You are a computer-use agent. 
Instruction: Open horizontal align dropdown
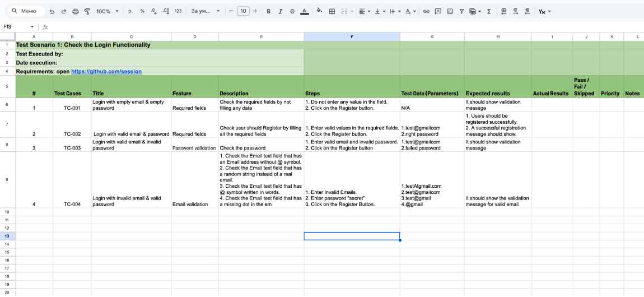tap(365, 12)
